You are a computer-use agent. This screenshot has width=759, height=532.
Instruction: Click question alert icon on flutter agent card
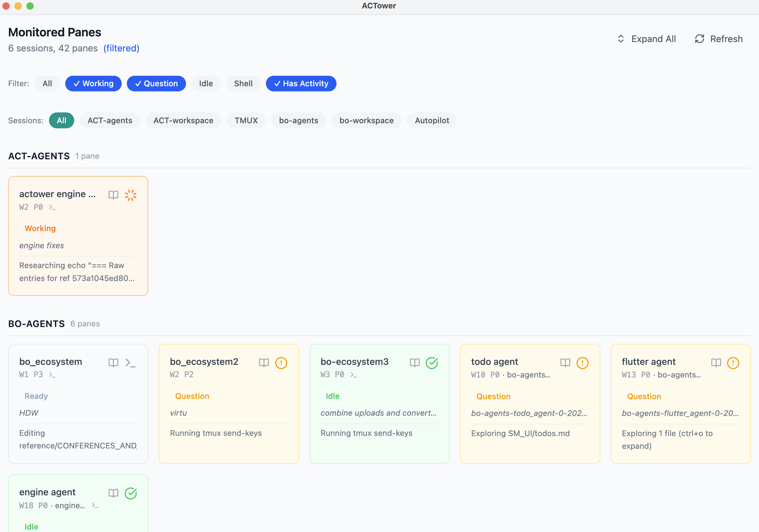tap(733, 363)
